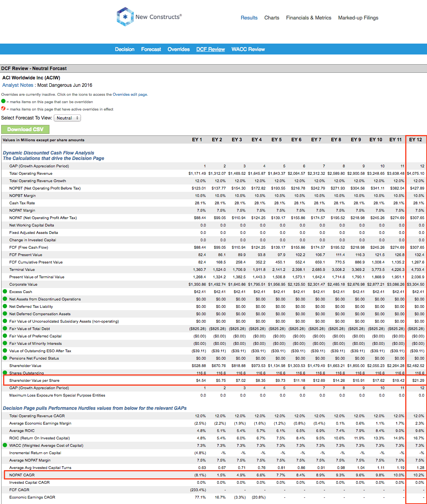Open the Analyst Notes link

point(18,85)
